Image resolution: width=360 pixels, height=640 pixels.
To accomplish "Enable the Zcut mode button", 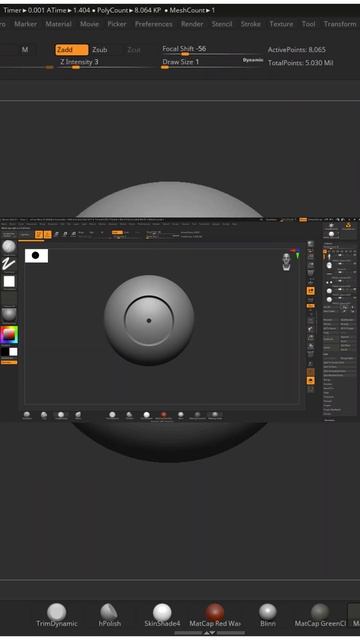I will pos(134,50).
